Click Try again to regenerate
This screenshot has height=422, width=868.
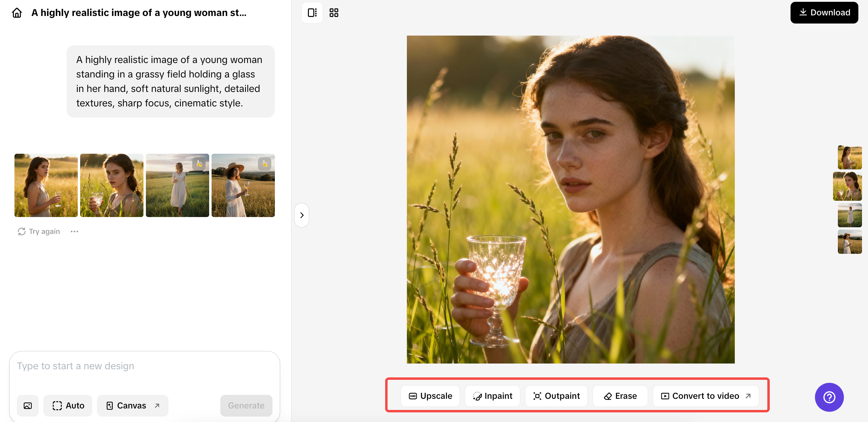pos(39,231)
